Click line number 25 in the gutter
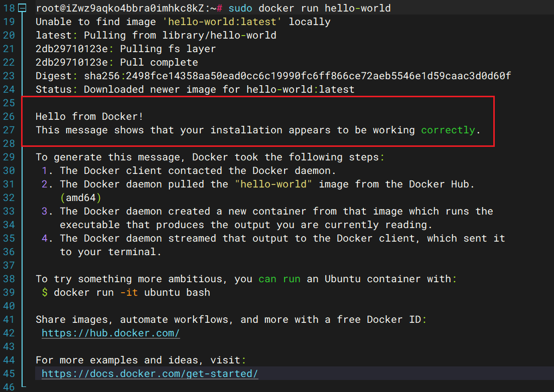Viewport: 554px width, 392px height. pyautogui.click(x=9, y=103)
